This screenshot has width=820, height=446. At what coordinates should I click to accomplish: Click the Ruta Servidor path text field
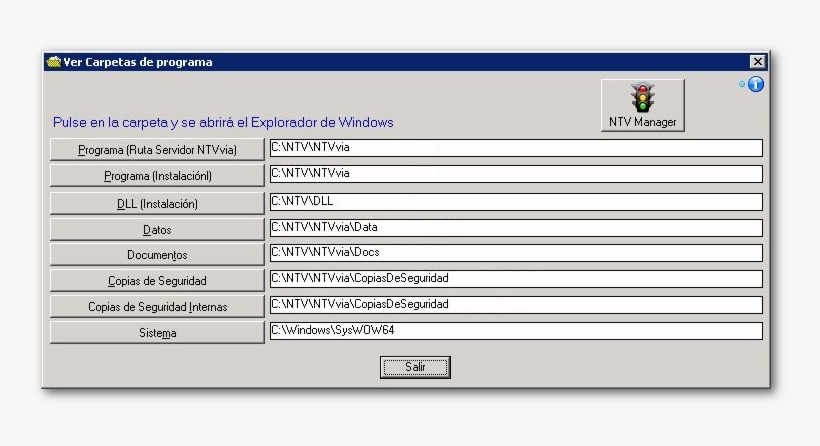coord(515,148)
